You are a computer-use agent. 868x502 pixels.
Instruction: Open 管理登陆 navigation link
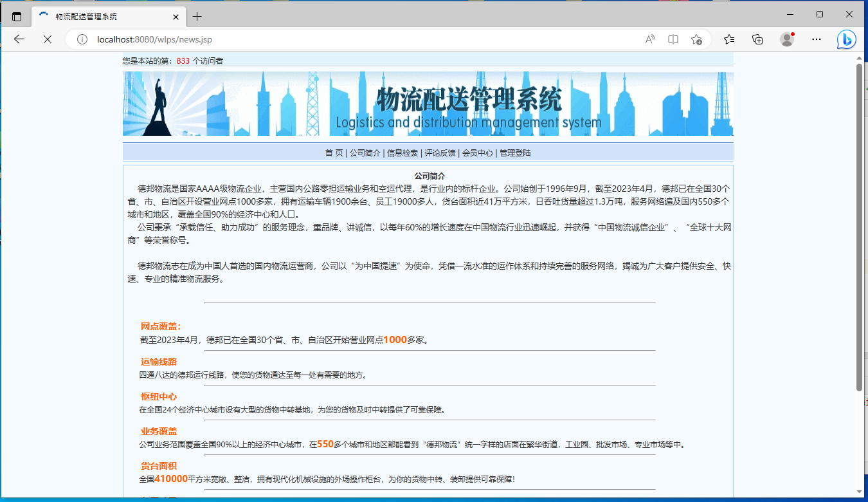tap(516, 153)
